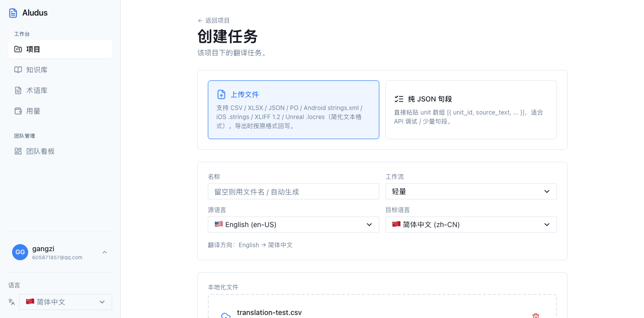Select the 上传文件 option card
This screenshot has width=644, height=318.
coord(293,110)
